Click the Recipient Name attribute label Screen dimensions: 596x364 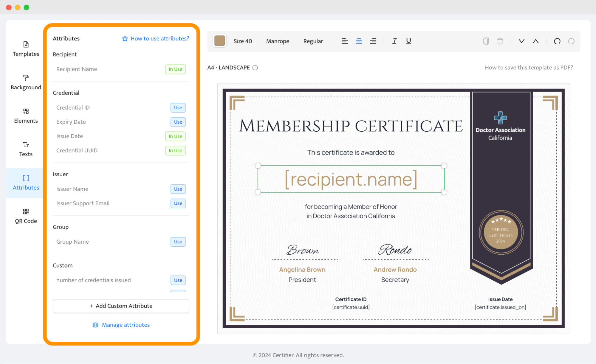click(x=77, y=69)
